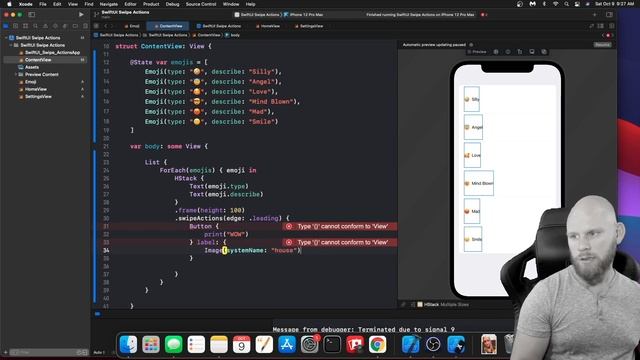Switch to the ContentView editor tab
The height and width of the screenshot is (360, 640).
[x=168, y=26]
